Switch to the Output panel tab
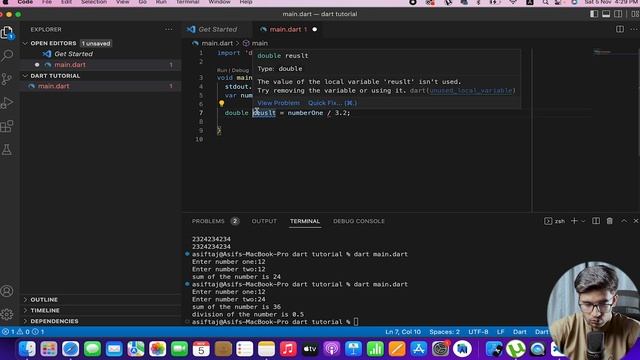Image resolution: width=640 pixels, height=360 pixels. tap(264, 221)
